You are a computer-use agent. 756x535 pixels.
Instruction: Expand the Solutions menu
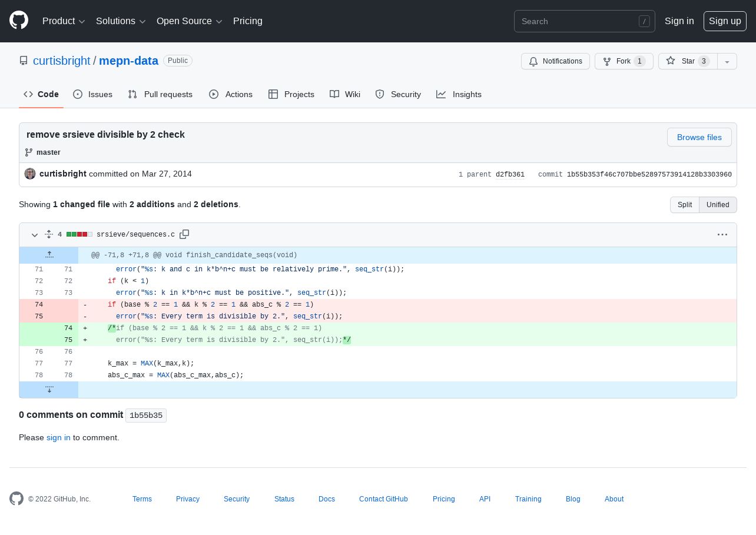[x=121, y=21]
